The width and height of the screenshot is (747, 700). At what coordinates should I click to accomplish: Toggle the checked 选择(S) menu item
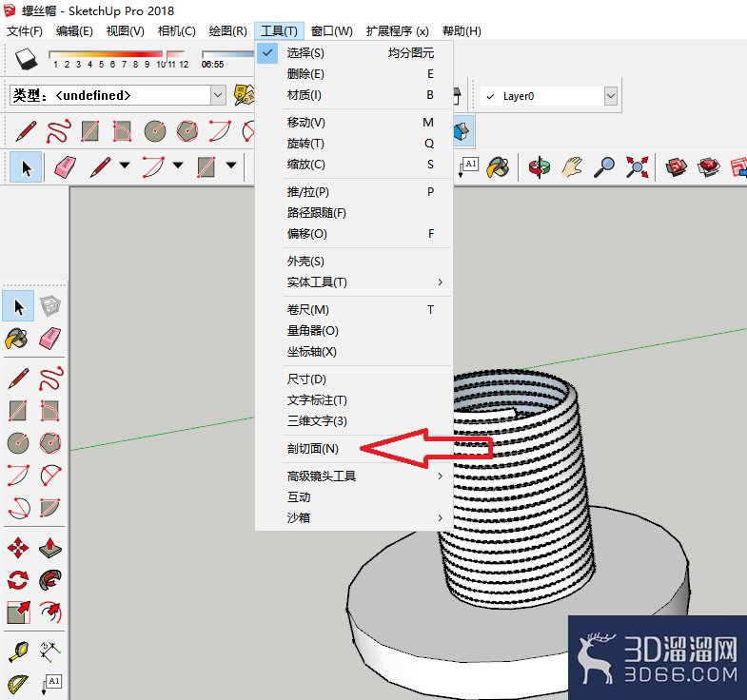[x=353, y=53]
